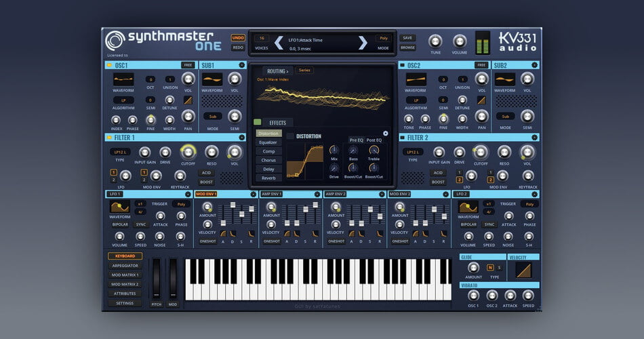
Task: Click OSC2 velocity curve icon
Action: click(481, 100)
